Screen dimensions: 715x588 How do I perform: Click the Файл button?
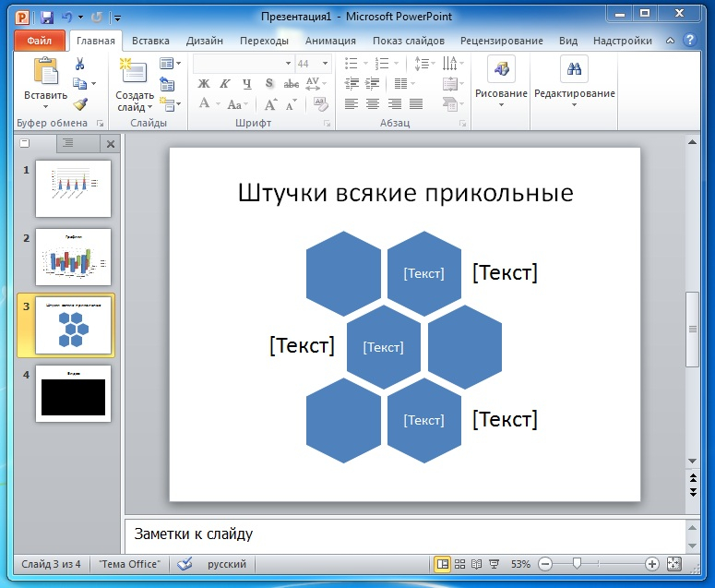[40, 41]
